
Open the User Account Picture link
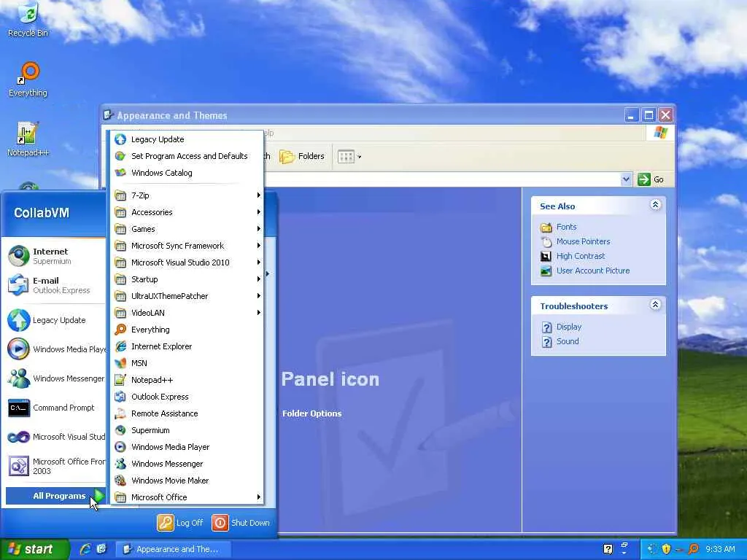click(593, 271)
